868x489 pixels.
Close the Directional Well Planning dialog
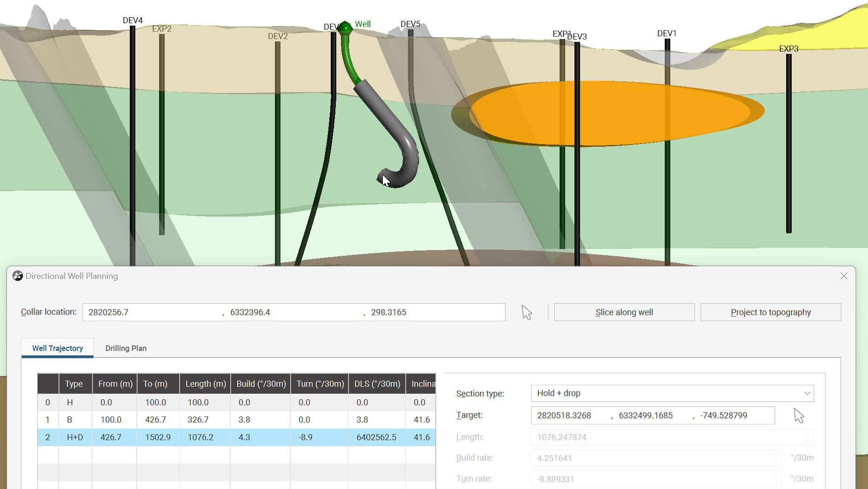coord(844,276)
